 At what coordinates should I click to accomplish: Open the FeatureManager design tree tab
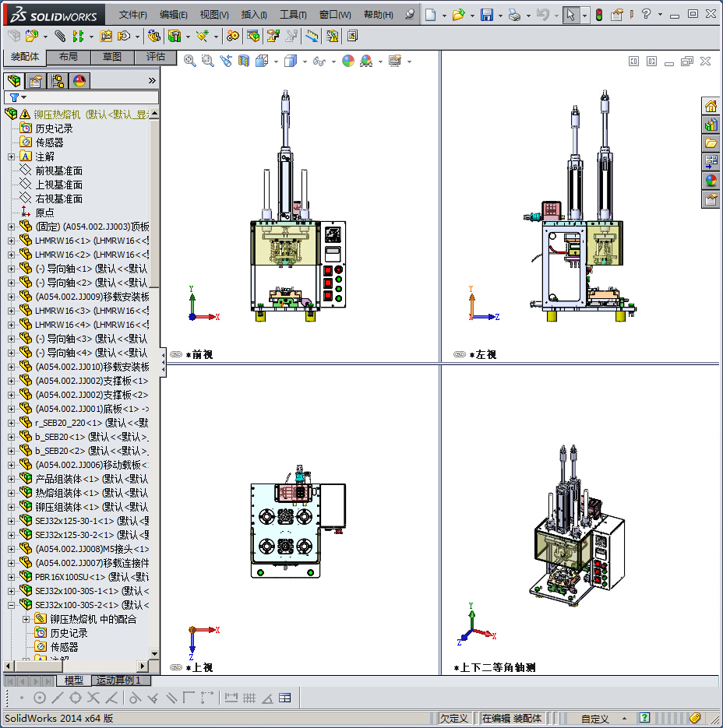coord(13,81)
